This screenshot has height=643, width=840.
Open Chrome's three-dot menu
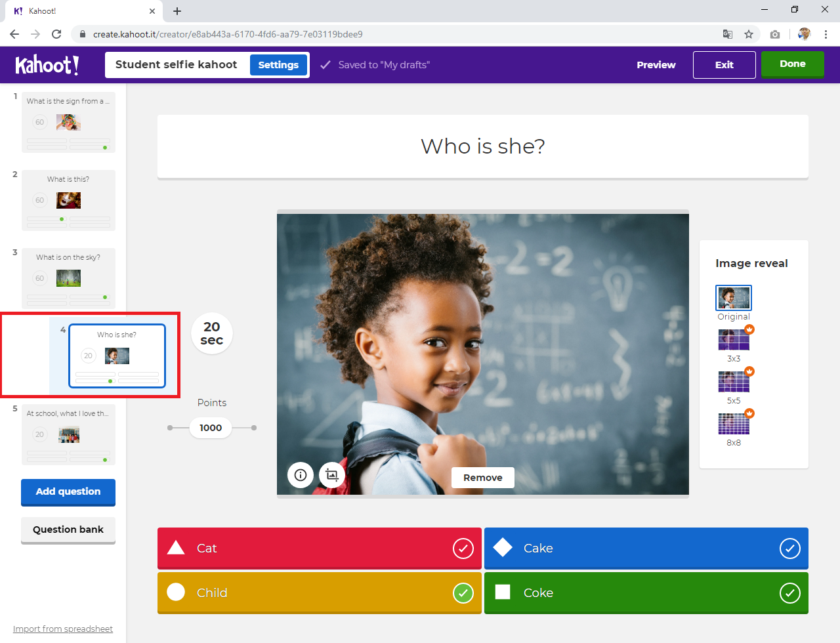(826, 34)
